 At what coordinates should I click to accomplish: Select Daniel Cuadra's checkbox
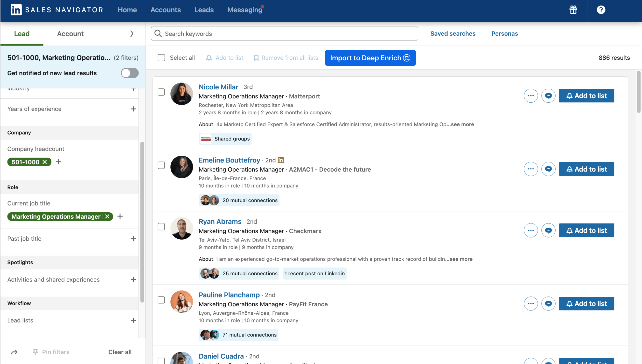pyautogui.click(x=161, y=361)
